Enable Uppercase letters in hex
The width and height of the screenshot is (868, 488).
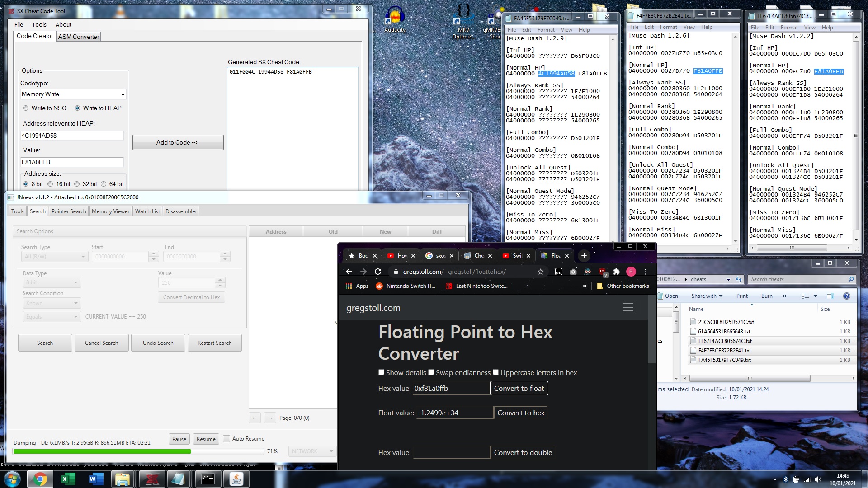[496, 372]
